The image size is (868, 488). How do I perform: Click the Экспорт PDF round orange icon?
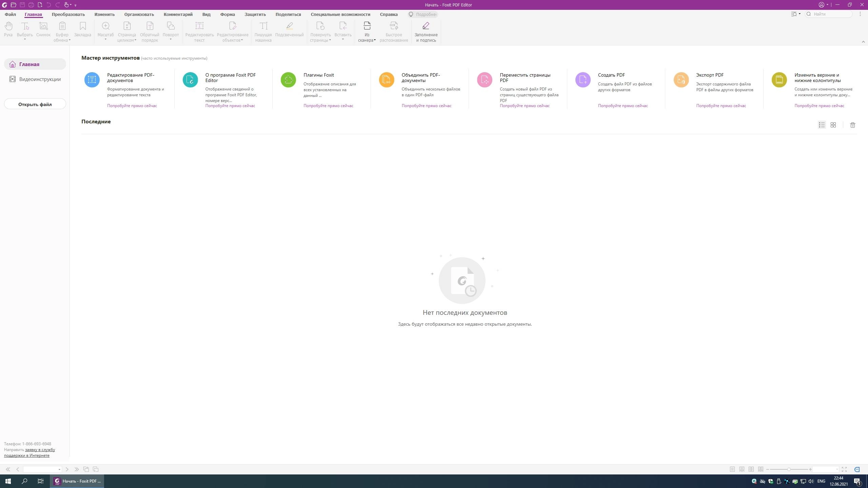tap(681, 80)
